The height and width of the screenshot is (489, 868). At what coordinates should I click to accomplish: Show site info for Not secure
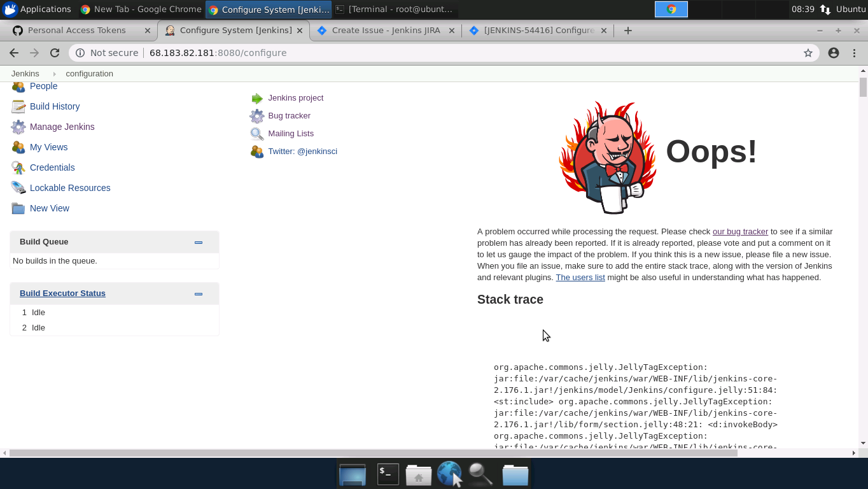tap(106, 53)
